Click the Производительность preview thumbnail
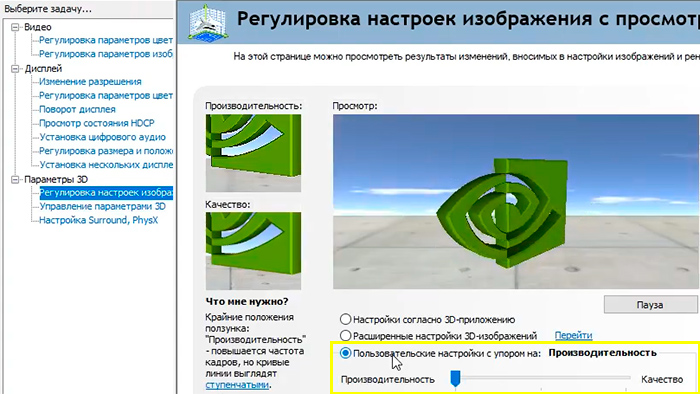The height and width of the screenshot is (394, 700). tap(253, 153)
